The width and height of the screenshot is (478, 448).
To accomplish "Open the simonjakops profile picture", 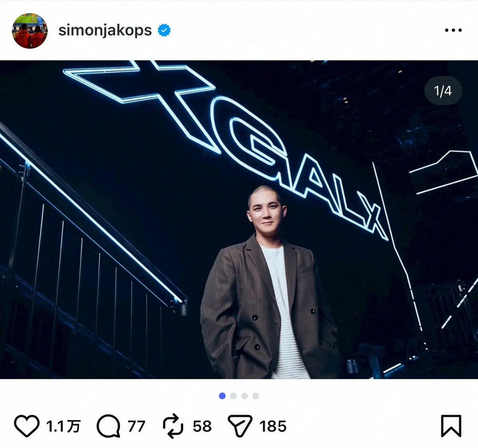I will point(30,30).
